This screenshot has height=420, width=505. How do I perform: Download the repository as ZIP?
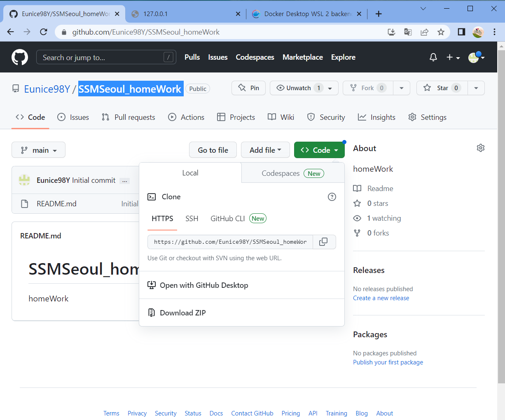coord(182,313)
